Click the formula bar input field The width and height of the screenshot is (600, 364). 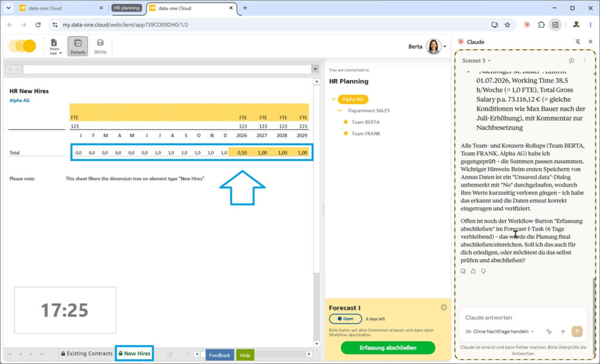tap(167, 69)
